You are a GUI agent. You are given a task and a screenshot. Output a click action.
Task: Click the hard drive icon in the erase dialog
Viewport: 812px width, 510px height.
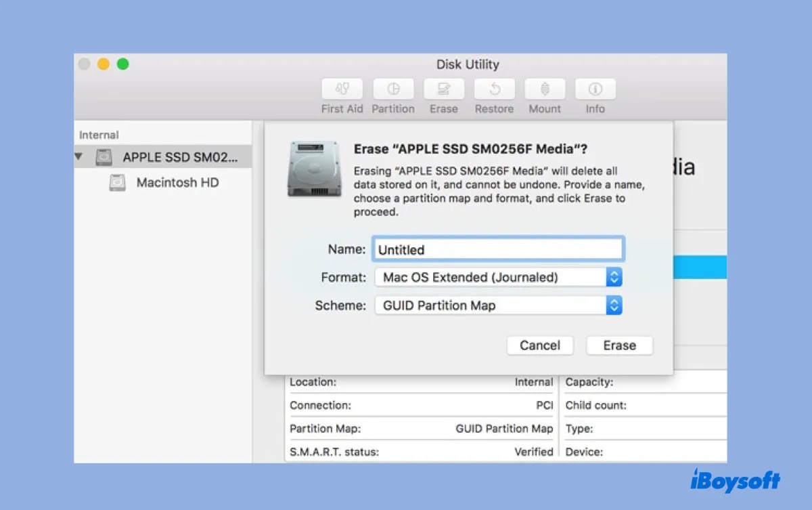click(x=313, y=170)
